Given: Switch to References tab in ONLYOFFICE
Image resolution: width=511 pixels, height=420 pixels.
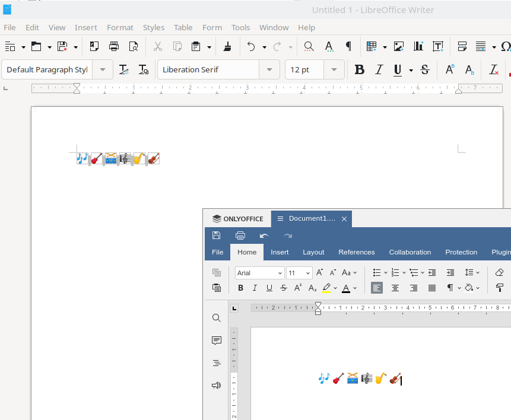Looking at the screenshot, I should coord(357,252).
